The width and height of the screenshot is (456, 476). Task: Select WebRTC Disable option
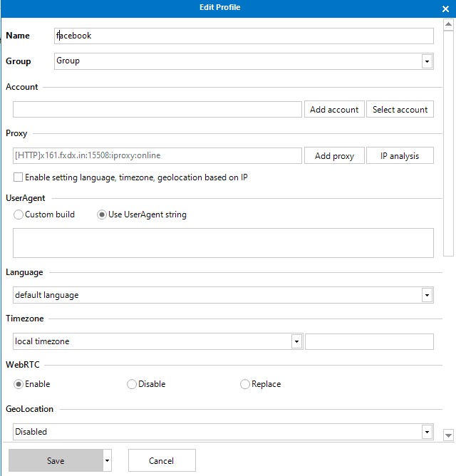[132, 384]
